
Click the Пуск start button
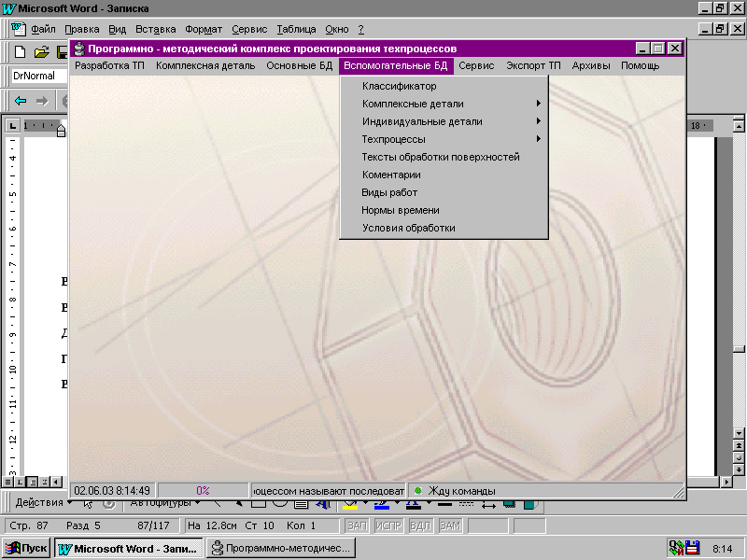click(26, 549)
